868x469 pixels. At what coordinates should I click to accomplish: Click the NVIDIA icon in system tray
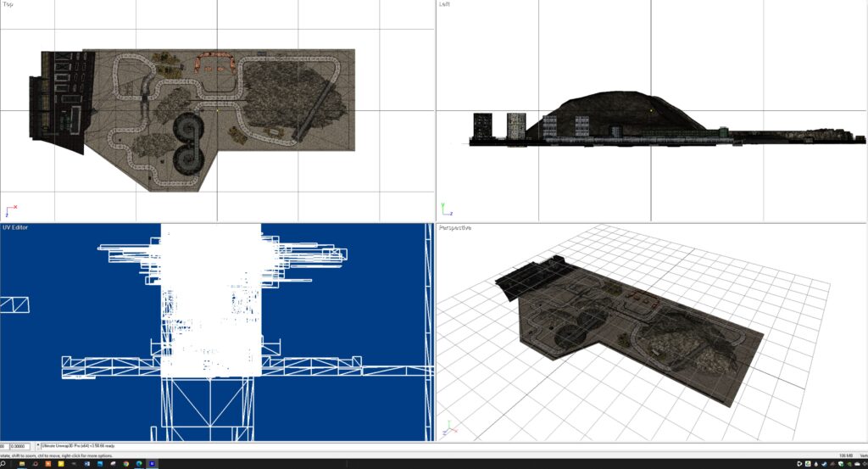point(849,464)
